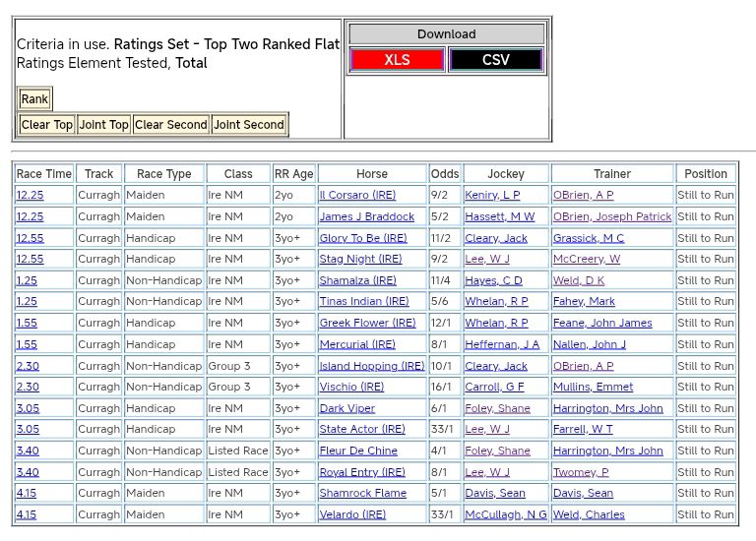The width and height of the screenshot is (756, 541).
Task: Open jockey Heffernan, J A profile
Action: (502, 344)
